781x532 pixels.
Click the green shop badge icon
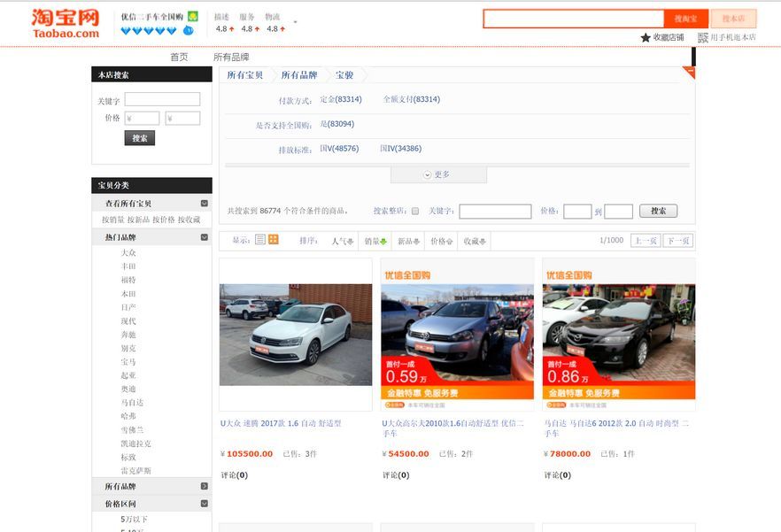pos(193,17)
